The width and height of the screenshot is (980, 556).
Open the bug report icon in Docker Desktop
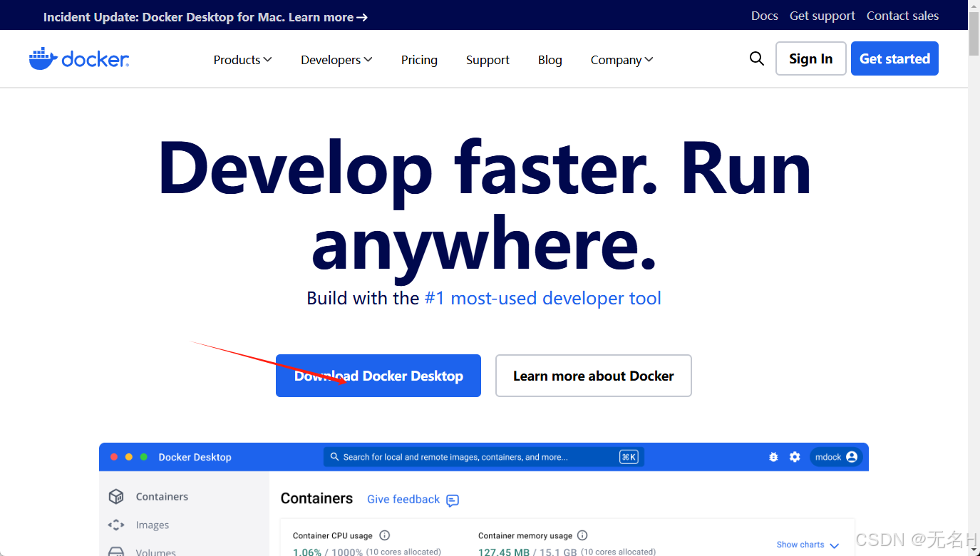pos(773,457)
